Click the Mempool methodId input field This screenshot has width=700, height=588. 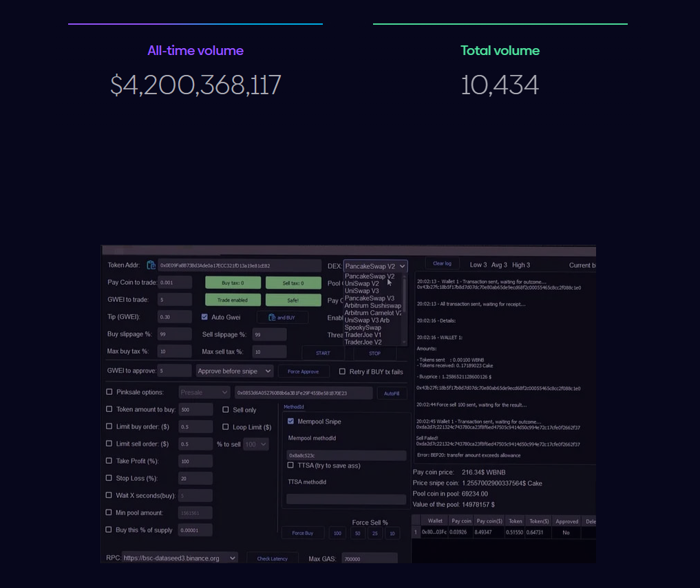[x=346, y=455]
